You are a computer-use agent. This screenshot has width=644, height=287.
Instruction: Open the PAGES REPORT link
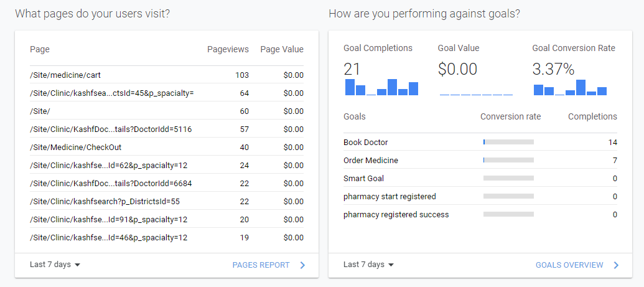tap(261, 265)
